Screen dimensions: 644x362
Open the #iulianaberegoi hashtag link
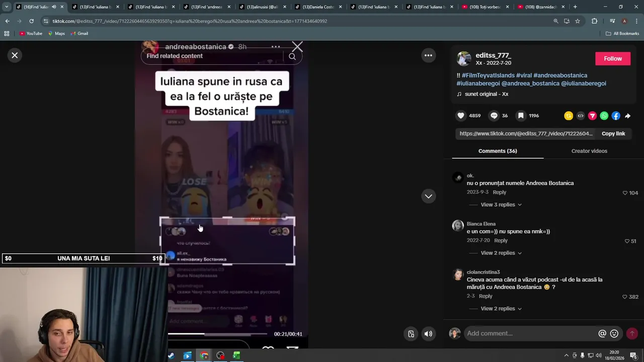(x=478, y=83)
